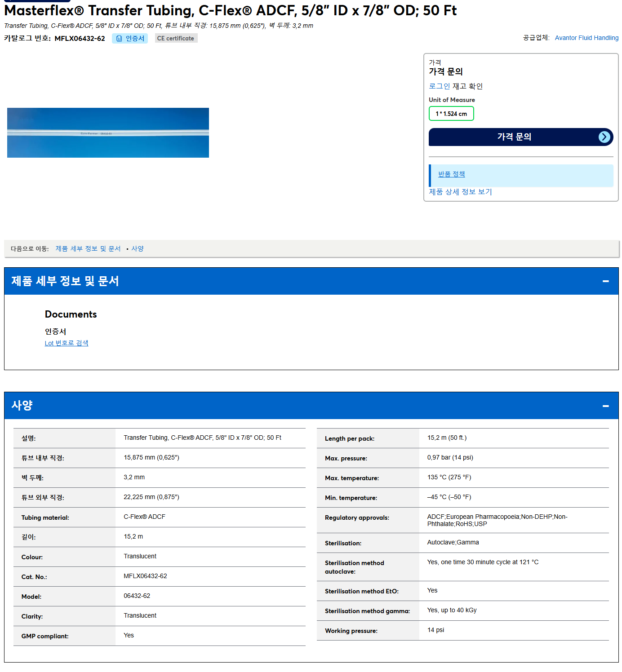Click 'Yes, one time 30 minute cycle at 121 °C'
This screenshot has height=672, width=622.
point(483,562)
